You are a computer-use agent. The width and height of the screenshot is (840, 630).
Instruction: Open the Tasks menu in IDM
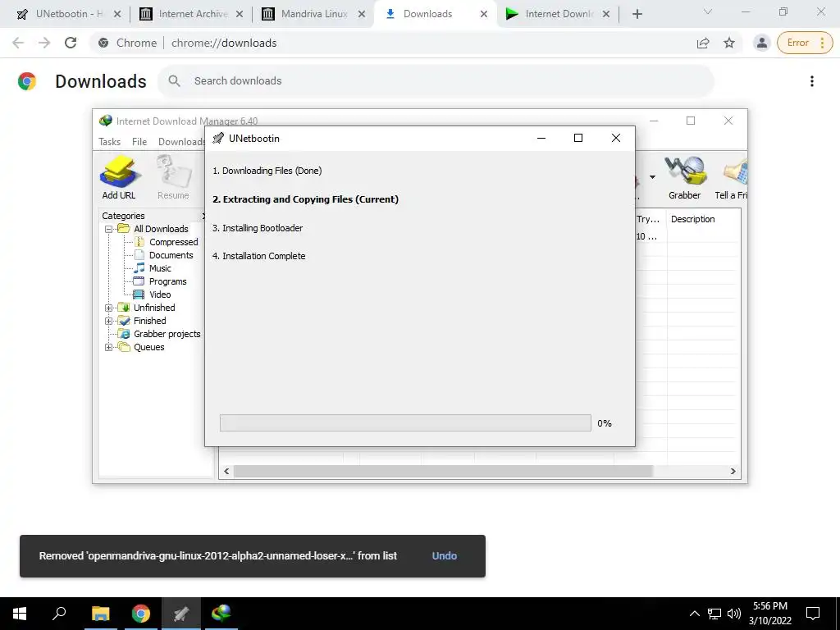tap(109, 141)
